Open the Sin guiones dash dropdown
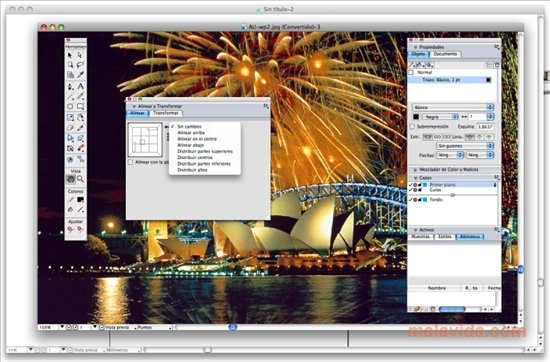The width and height of the screenshot is (550, 362). (x=465, y=146)
